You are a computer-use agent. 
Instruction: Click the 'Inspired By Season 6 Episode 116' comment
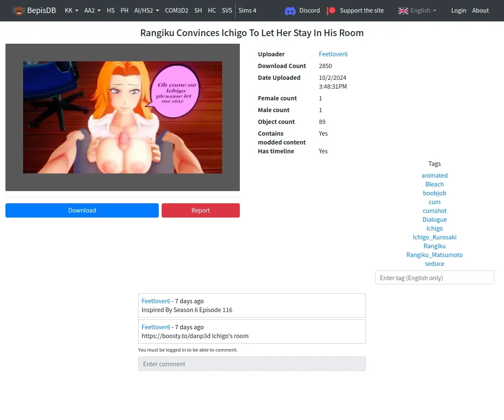coord(187,310)
